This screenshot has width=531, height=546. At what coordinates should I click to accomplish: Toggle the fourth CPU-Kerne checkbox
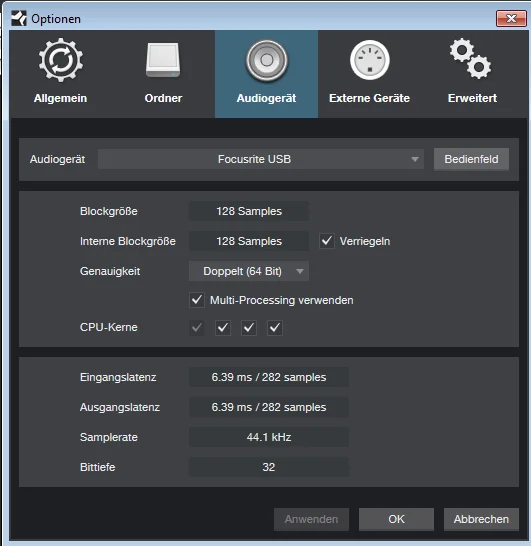(275, 328)
